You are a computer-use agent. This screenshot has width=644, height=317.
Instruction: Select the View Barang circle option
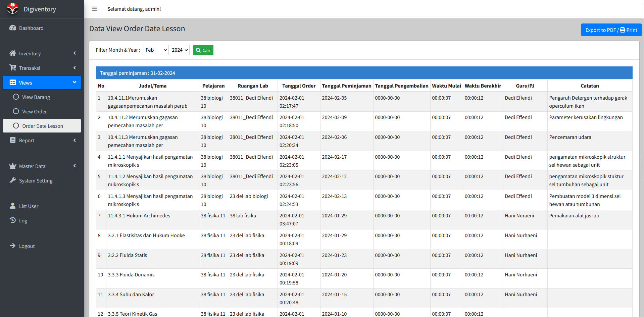[x=16, y=97]
